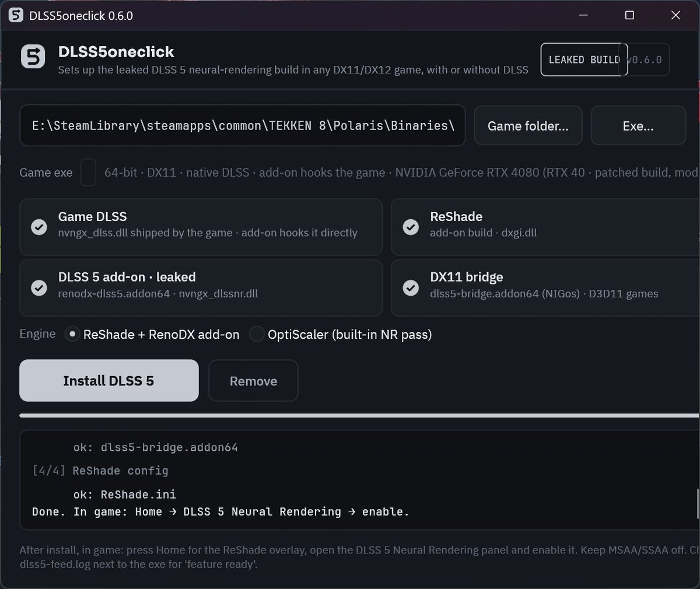The width and height of the screenshot is (700, 589).
Task: Click the '[4/4] ReShade config' log line
Action: 100,471
